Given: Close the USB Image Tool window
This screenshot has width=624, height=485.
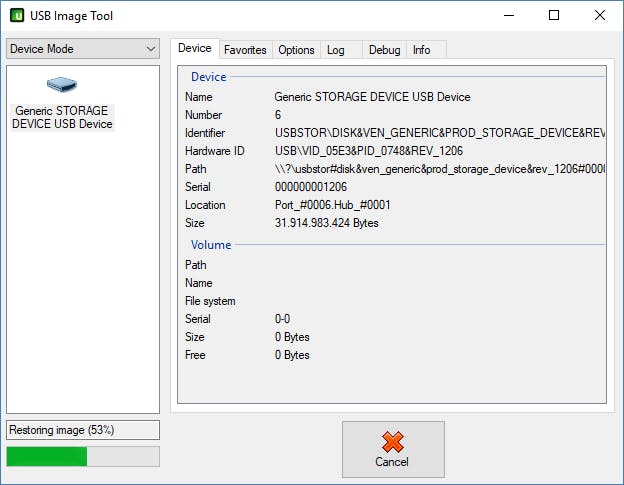Looking at the screenshot, I should (x=600, y=16).
